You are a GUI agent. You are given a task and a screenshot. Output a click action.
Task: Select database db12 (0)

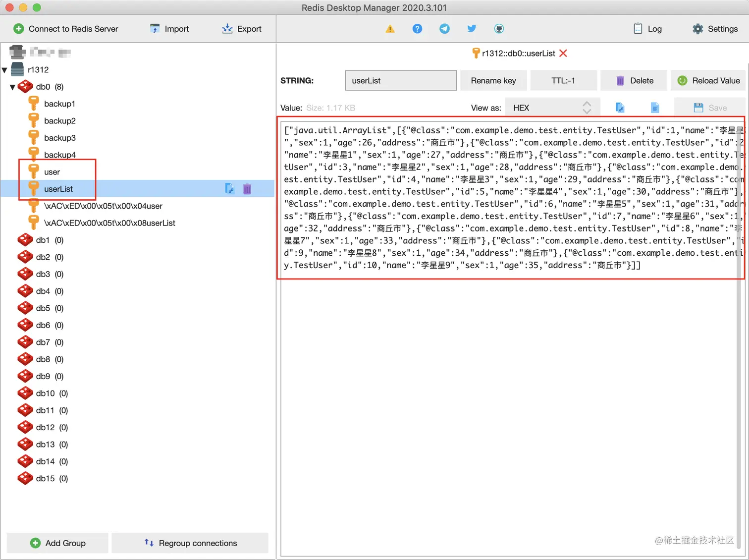pos(43,427)
